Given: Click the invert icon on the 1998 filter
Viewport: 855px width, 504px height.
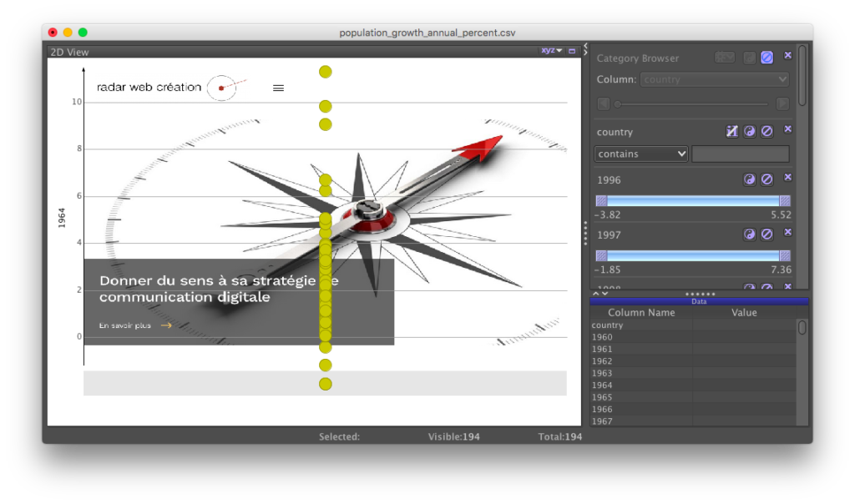Looking at the screenshot, I should [x=749, y=286].
